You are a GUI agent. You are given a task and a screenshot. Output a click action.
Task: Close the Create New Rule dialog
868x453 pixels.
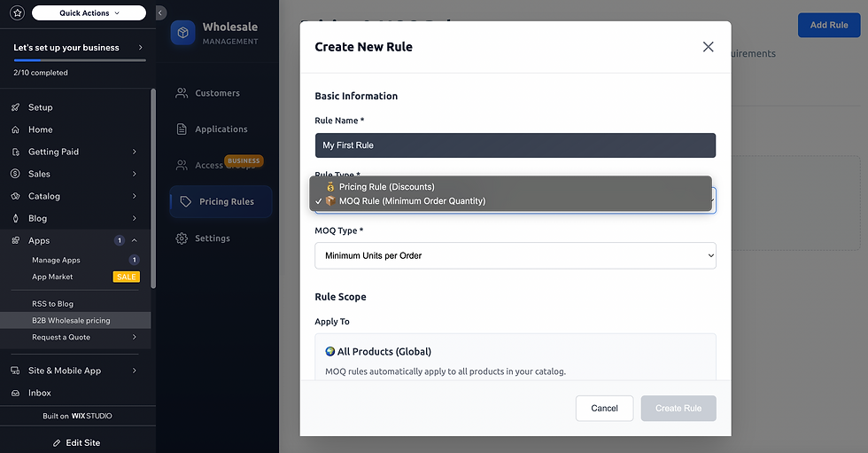click(708, 47)
